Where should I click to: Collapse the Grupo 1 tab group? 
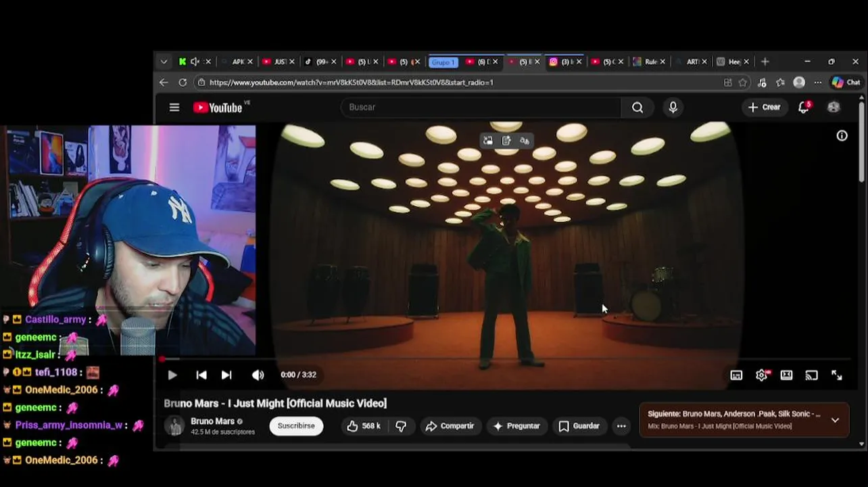click(443, 62)
